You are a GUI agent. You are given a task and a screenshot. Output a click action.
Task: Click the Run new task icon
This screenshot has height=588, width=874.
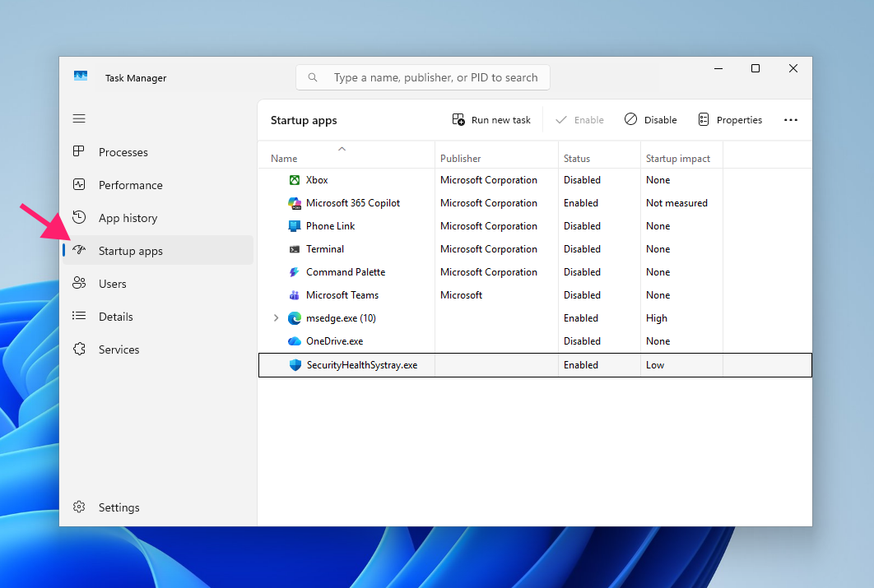[x=458, y=120]
